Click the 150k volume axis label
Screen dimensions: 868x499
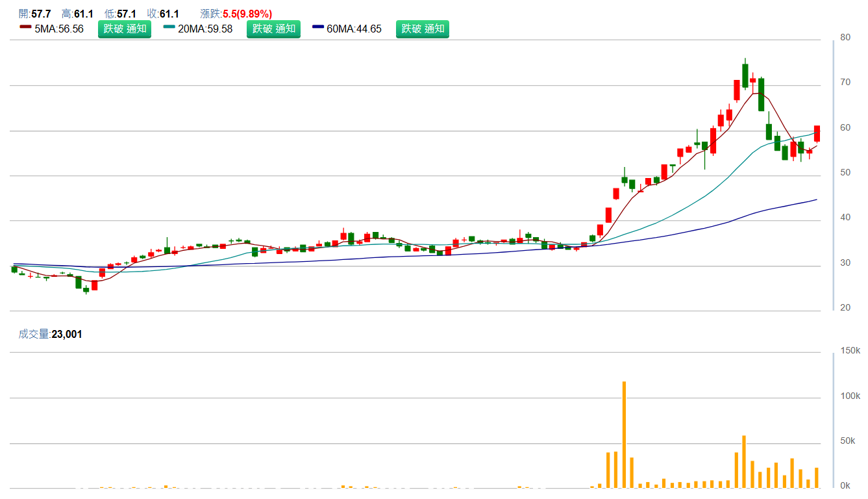click(850, 351)
